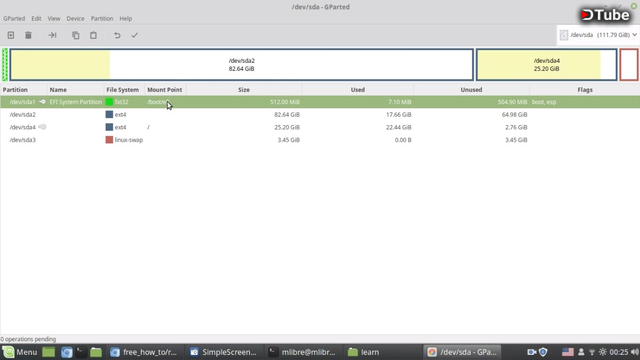This screenshot has height=360, width=640.
Task: Click the Mount Point column header
Action: coord(164,89)
